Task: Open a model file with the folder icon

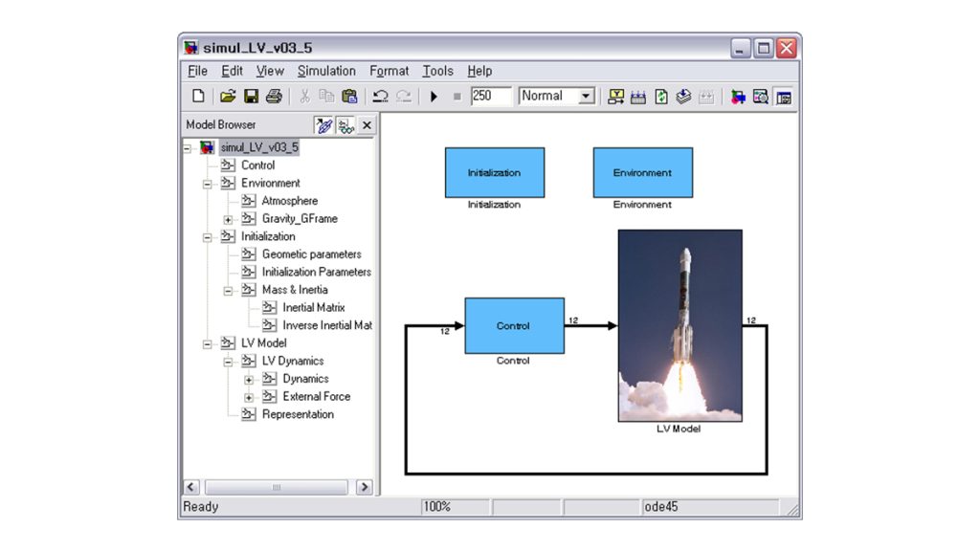Action: 228,97
